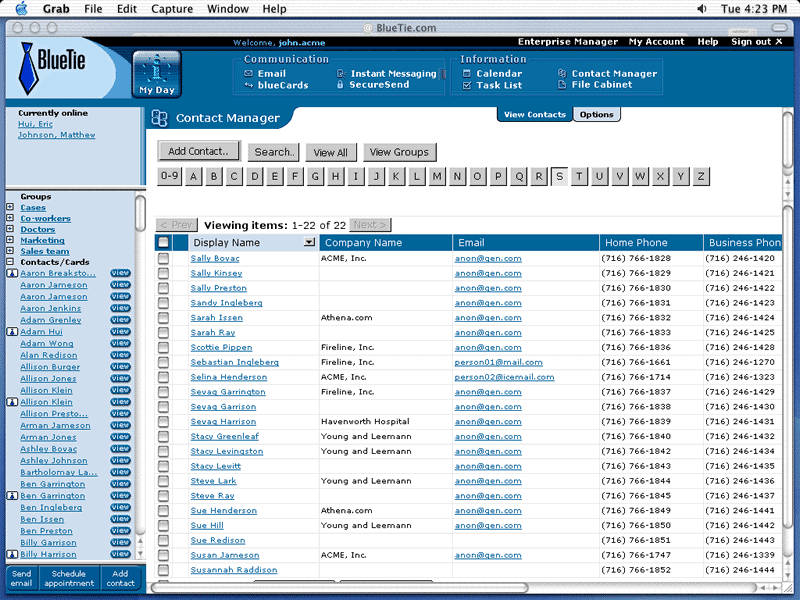Click the card icon beside Adam Hui
800x600 pixels.
pos(12,332)
